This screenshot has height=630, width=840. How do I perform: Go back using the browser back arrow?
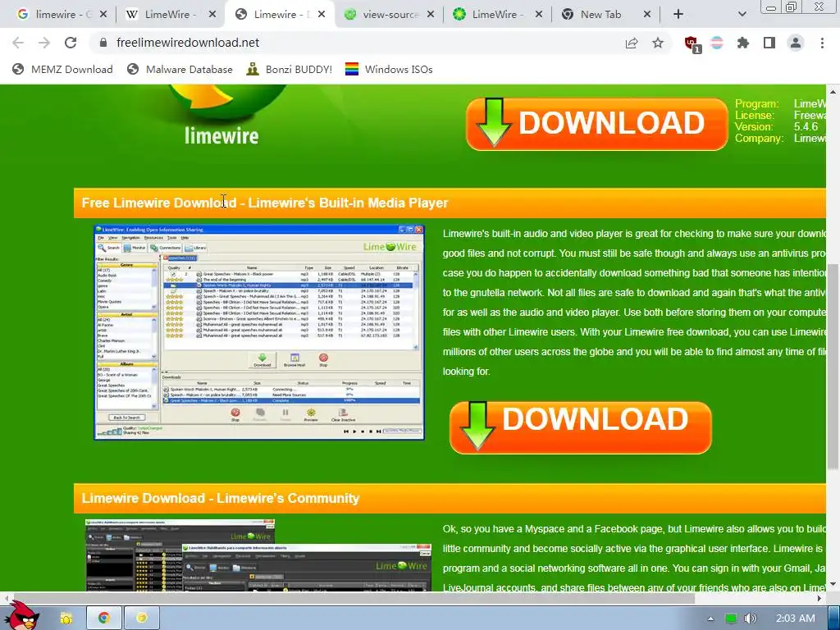pyautogui.click(x=18, y=43)
